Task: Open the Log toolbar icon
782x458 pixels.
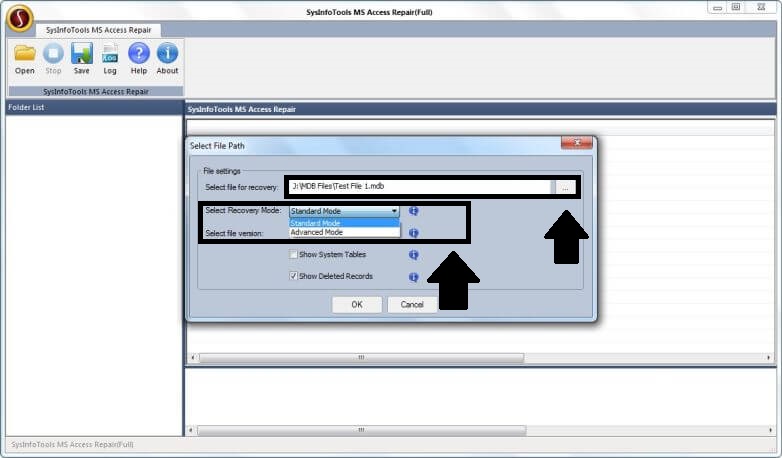Action: point(110,59)
